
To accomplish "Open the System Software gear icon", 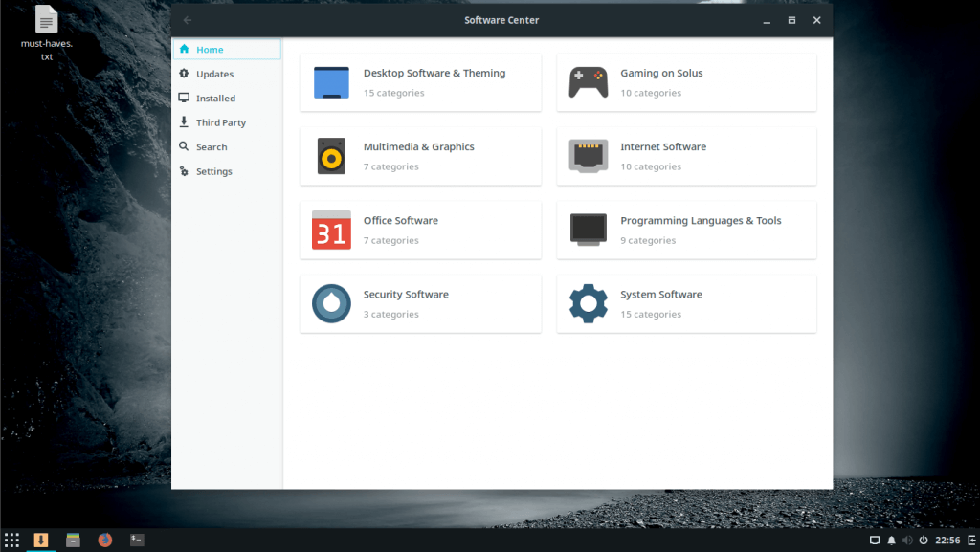I will point(588,303).
